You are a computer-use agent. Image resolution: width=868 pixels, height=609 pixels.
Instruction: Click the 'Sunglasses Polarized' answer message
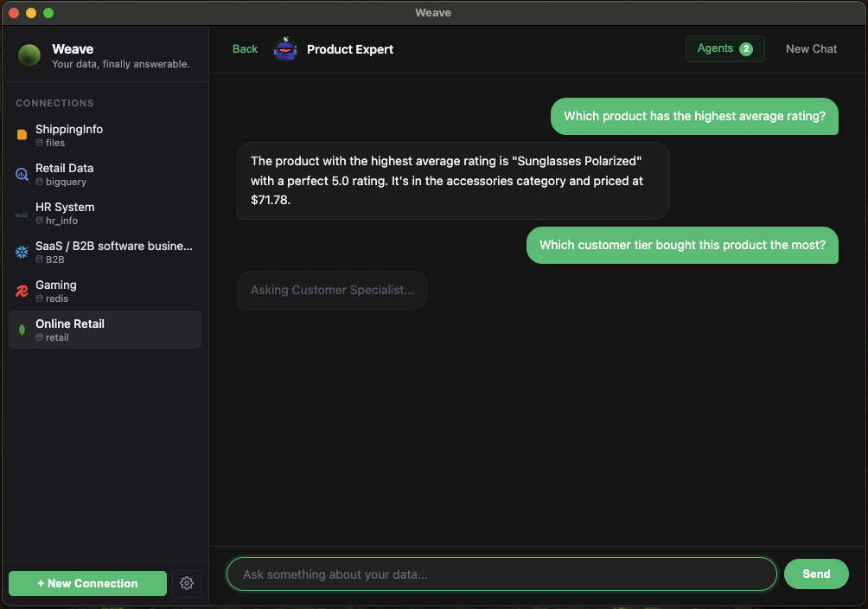click(x=452, y=180)
